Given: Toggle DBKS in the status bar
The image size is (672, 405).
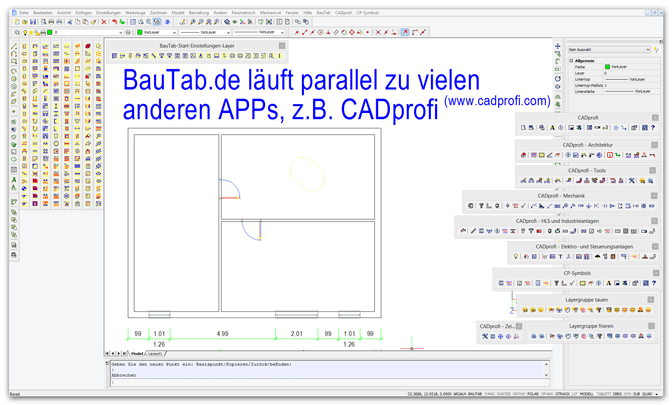Looking at the screenshot, I should [617, 394].
